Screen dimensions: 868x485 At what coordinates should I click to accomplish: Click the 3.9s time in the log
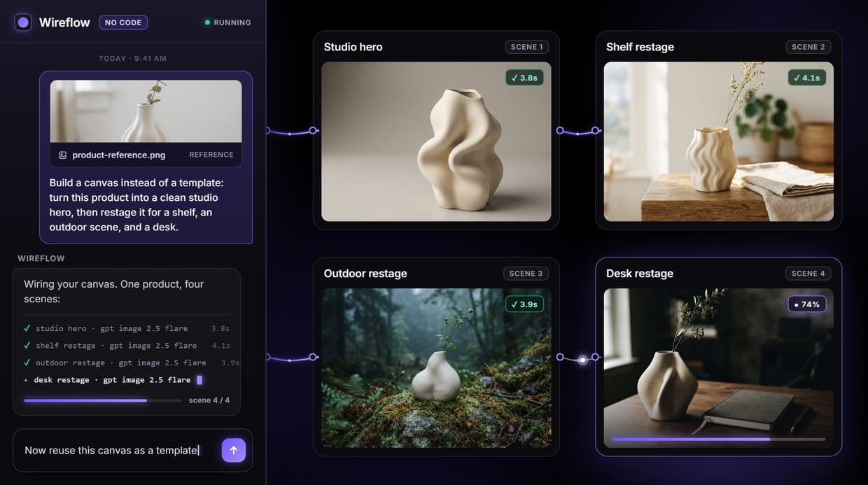click(x=230, y=363)
